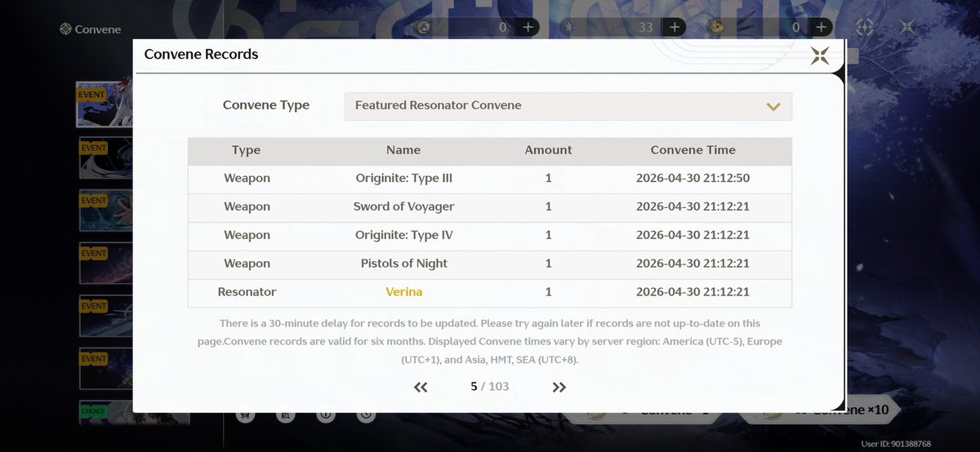The width and height of the screenshot is (980, 452).
Task: Click the Type column header
Action: 246,150
